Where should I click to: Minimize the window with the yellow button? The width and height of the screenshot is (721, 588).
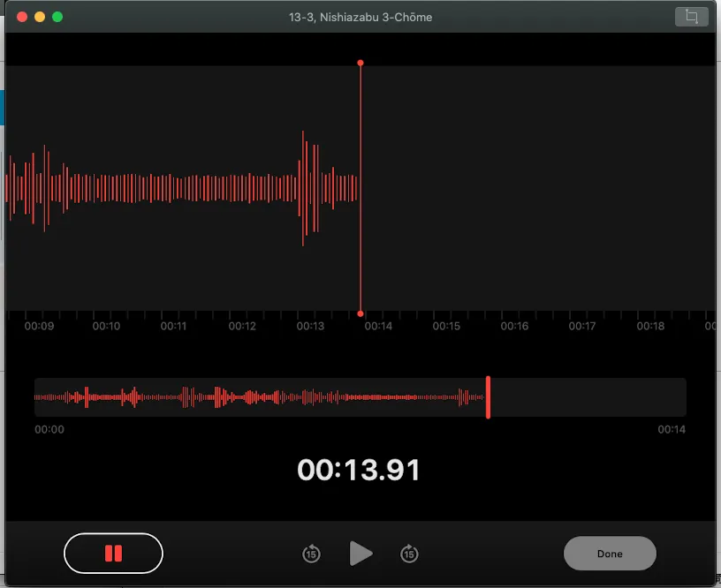click(x=40, y=17)
